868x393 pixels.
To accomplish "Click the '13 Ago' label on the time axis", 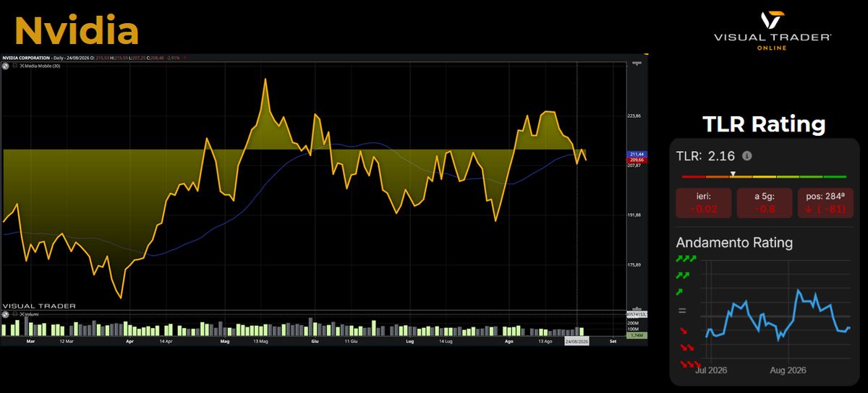I will (545, 340).
